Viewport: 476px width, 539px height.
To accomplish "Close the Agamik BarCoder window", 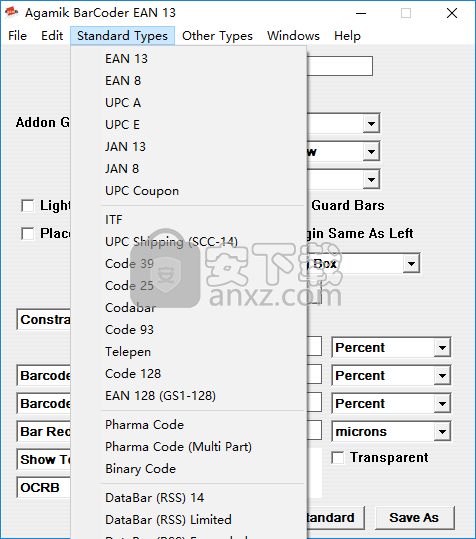I will (x=452, y=13).
